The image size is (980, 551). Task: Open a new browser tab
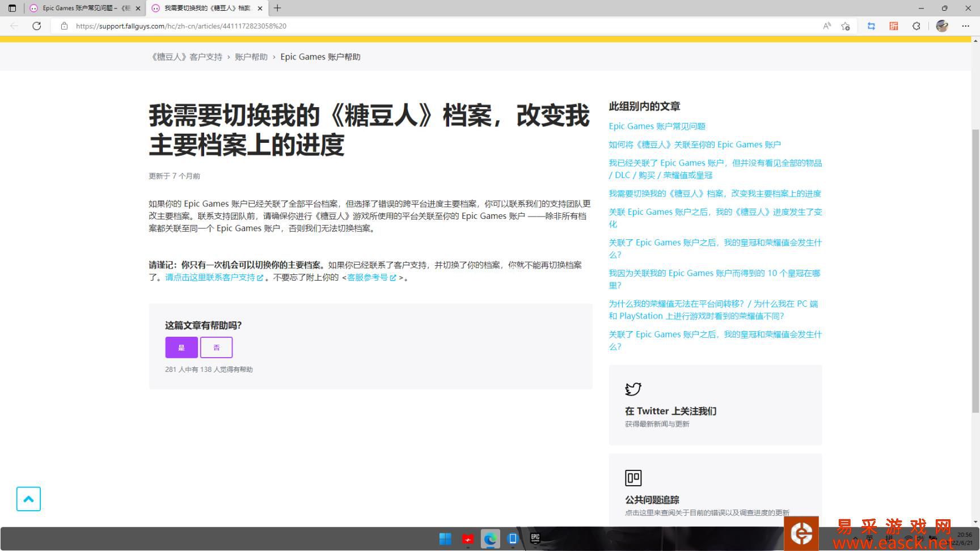click(x=277, y=8)
